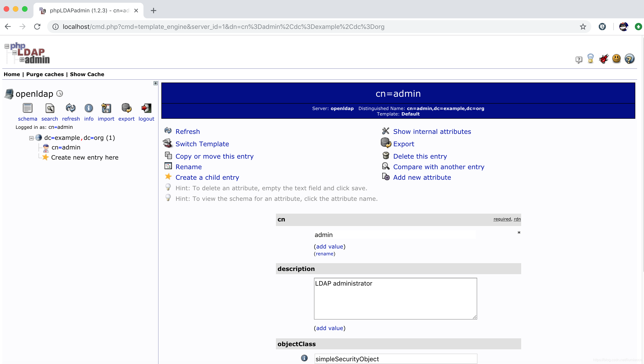Viewport: 644px width, 364px height.
Task: Click inside the description text field
Action: coord(395,298)
